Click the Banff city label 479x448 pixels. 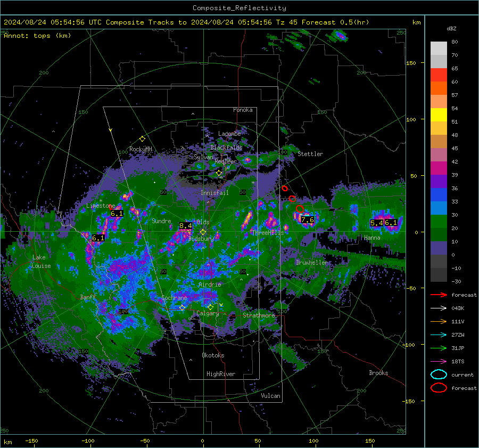coord(88,297)
